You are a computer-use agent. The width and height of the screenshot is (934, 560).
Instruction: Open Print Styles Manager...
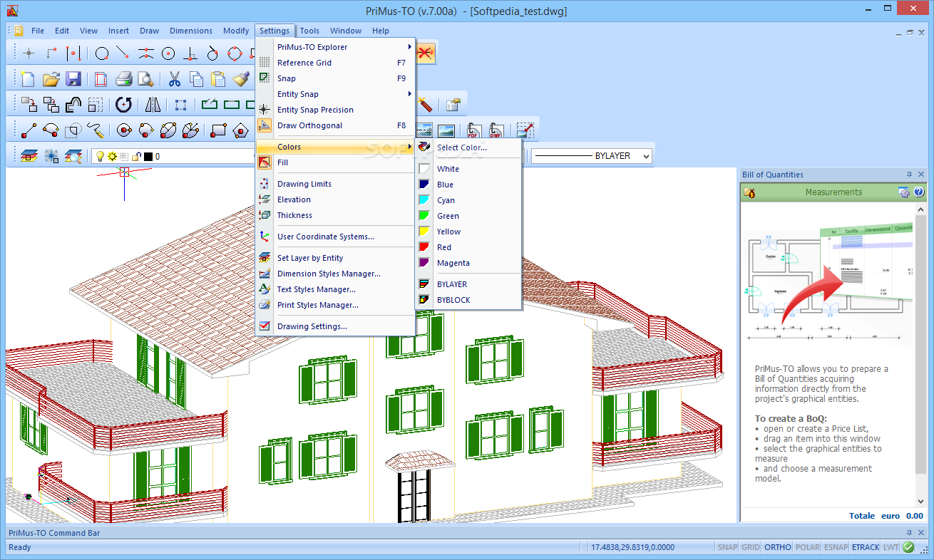point(335,305)
